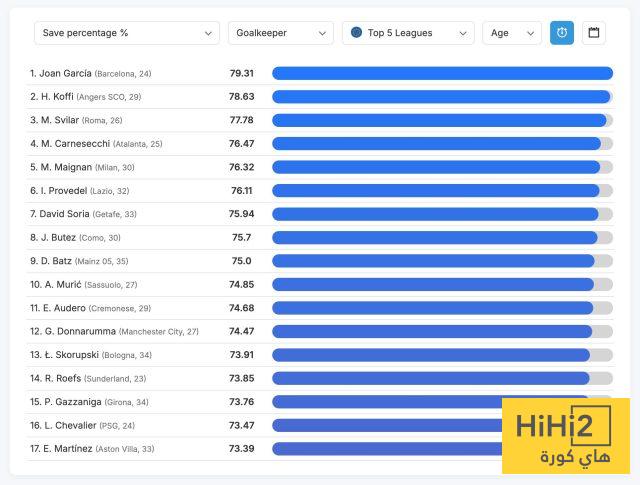Image resolution: width=640 pixels, height=485 pixels.
Task: Expand the Age filter dropdown
Action: 511,33
